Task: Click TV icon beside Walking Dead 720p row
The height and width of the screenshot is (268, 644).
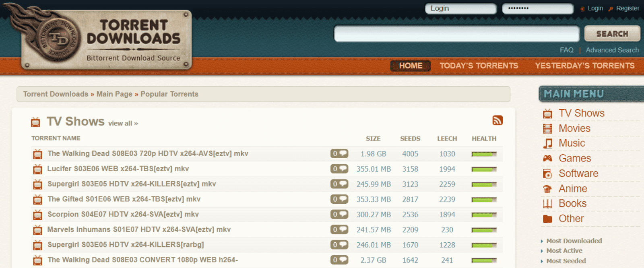Action: pos(38,154)
